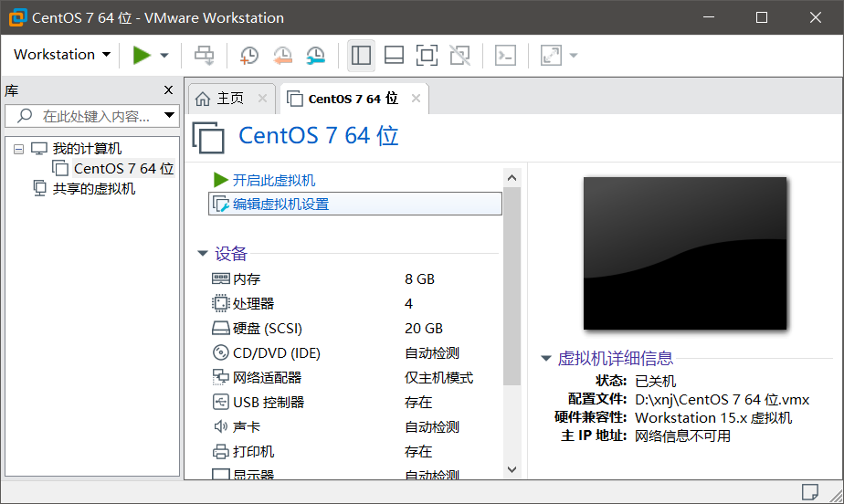Open the library search filter dropdown arrow
Viewport: 844px width, 504px height.
tap(170, 115)
